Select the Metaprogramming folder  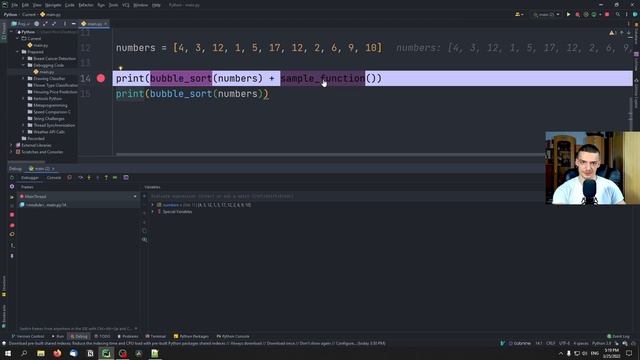pos(47,105)
